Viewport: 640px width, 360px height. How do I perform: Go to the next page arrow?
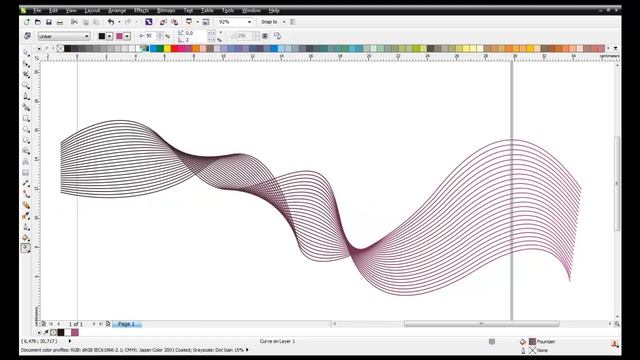pyautogui.click(x=94, y=324)
